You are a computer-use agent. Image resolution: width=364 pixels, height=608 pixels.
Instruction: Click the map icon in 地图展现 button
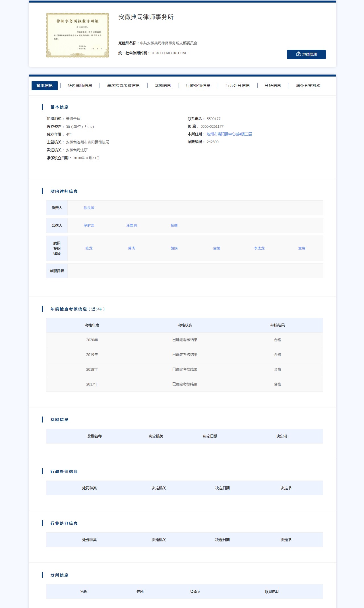point(298,54)
